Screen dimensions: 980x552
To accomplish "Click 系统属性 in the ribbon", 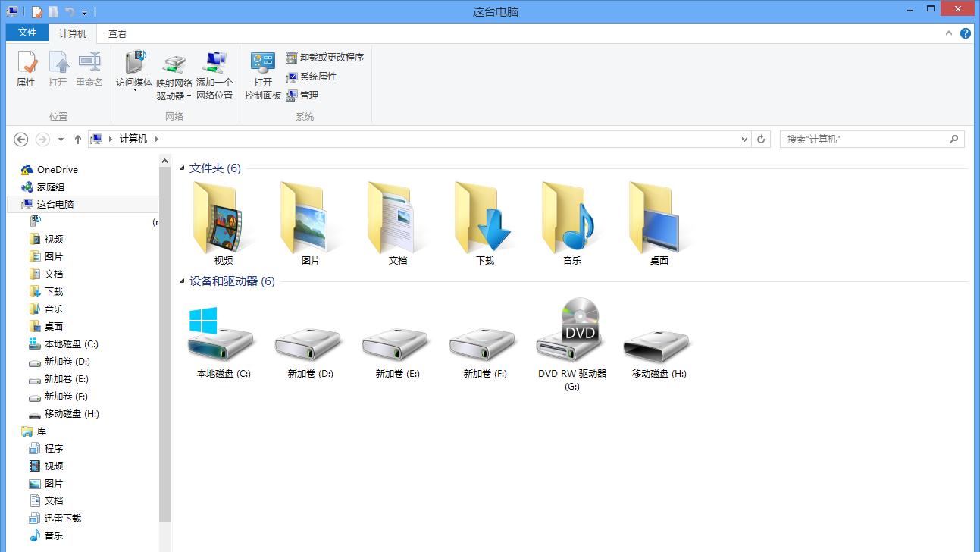I will [x=312, y=77].
